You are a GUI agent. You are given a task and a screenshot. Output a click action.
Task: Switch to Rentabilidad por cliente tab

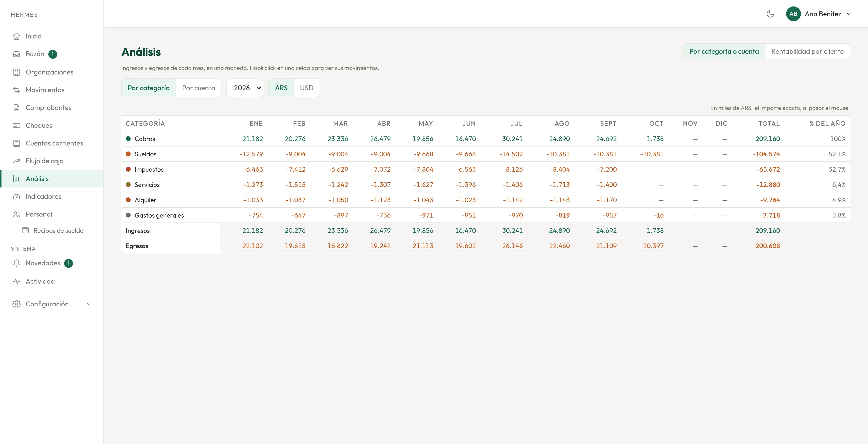tap(807, 51)
